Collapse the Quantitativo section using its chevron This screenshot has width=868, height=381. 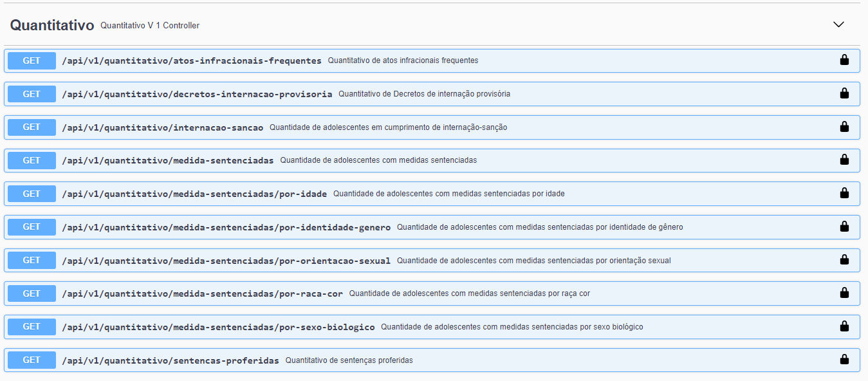(x=838, y=24)
